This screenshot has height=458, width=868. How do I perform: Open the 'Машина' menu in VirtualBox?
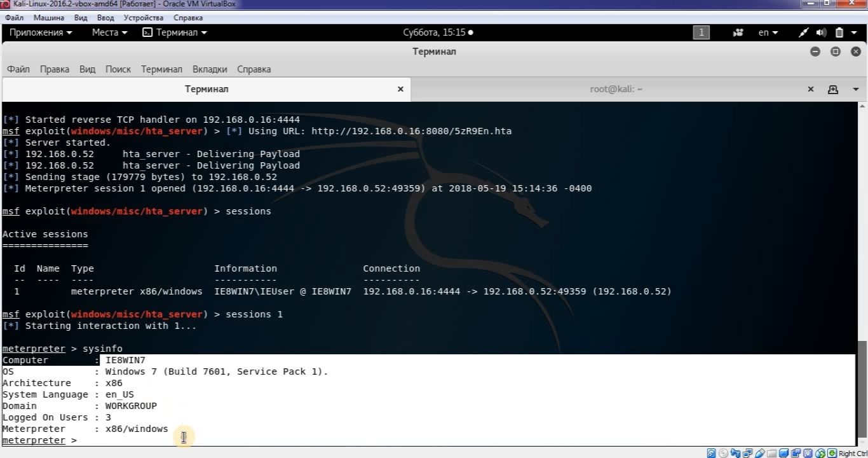pos(49,18)
